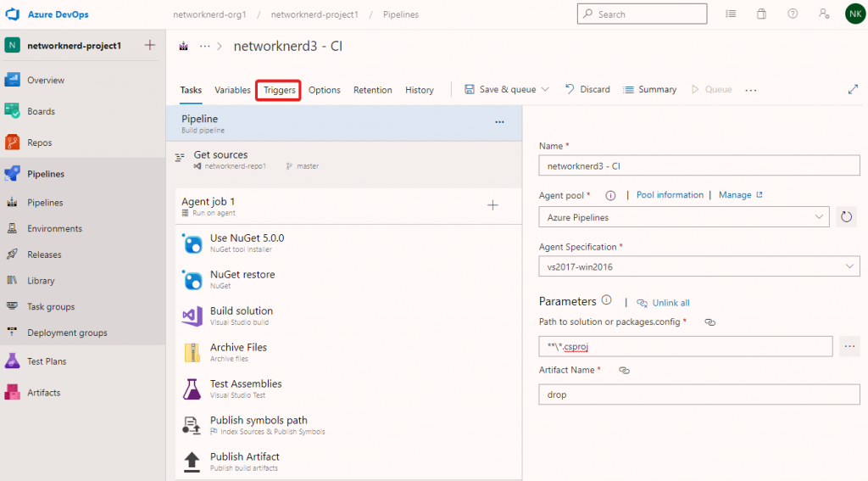Click the Agent pool info icon
This screenshot has height=481, width=868.
(610, 195)
